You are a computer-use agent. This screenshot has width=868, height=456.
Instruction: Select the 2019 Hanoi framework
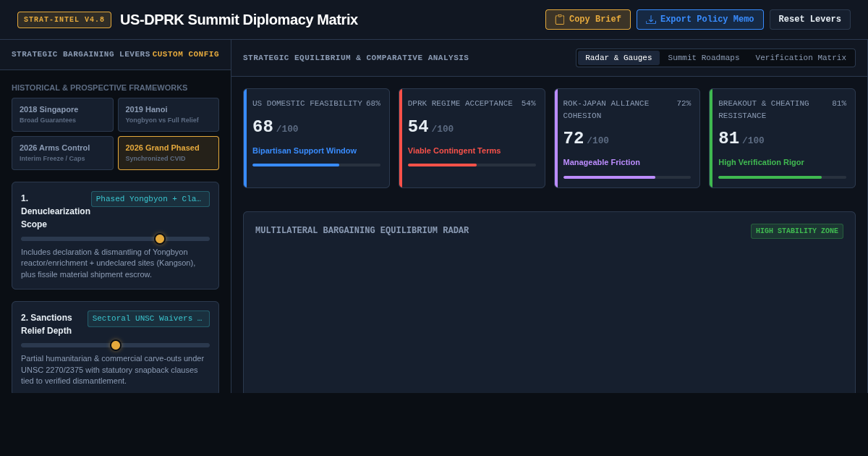(169, 114)
